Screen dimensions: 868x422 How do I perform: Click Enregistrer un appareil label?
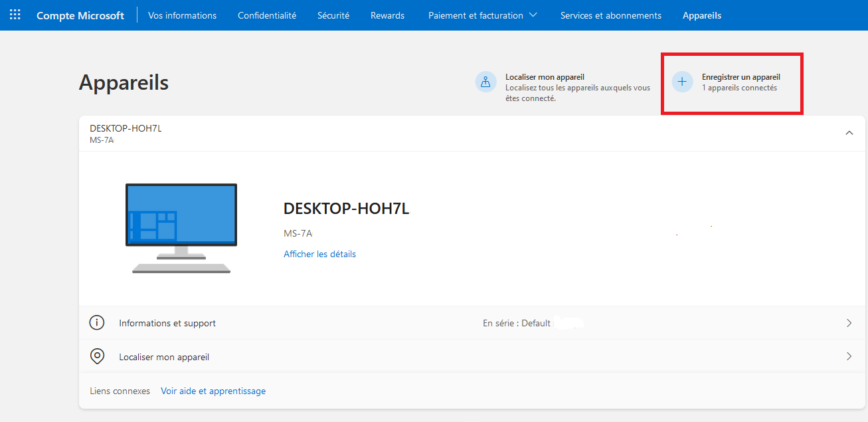click(741, 77)
